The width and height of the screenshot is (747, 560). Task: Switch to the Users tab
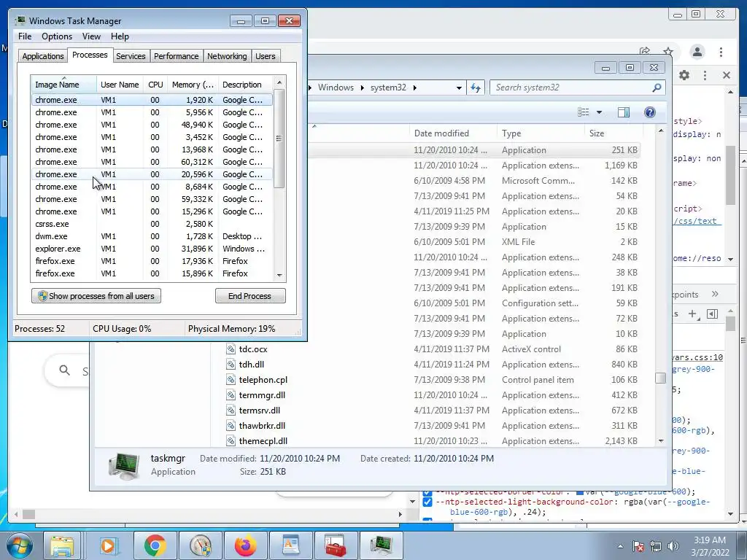[266, 56]
